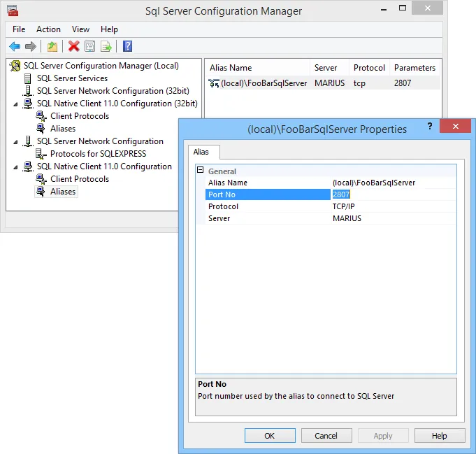Open the File menu
476x454 pixels.
[x=19, y=29]
